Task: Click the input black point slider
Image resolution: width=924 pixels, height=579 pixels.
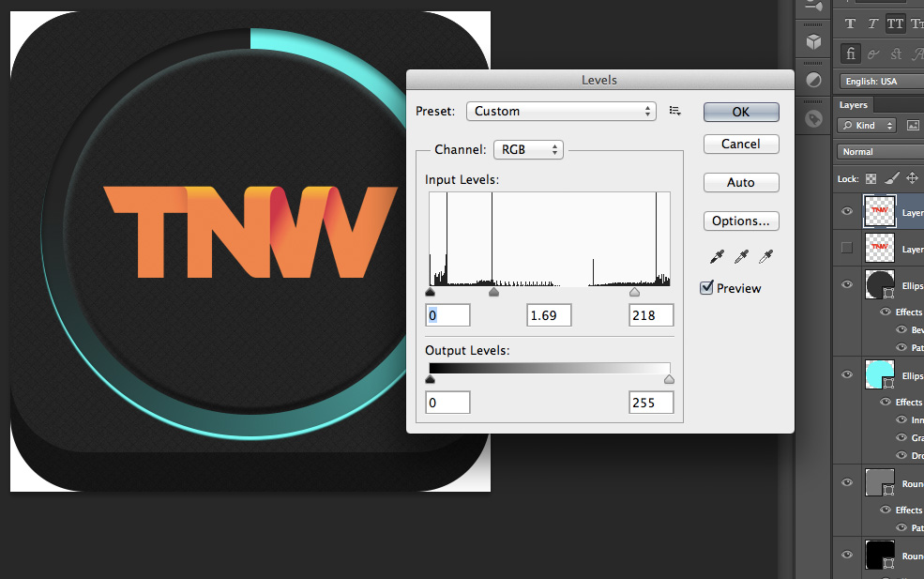Action: click(431, 292)
